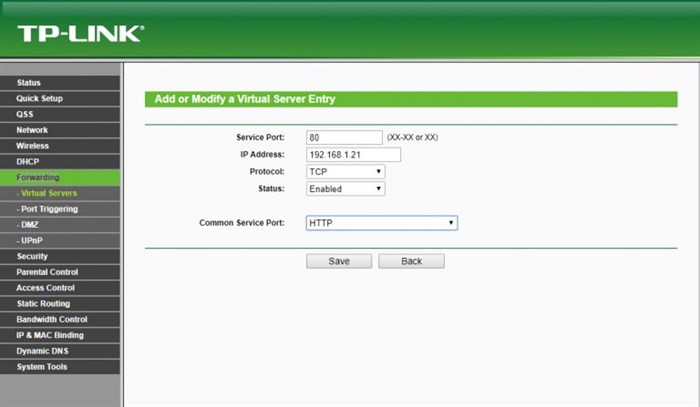Open Quick Setup in the sidebar
700x407 pixels.
[60, 98]
